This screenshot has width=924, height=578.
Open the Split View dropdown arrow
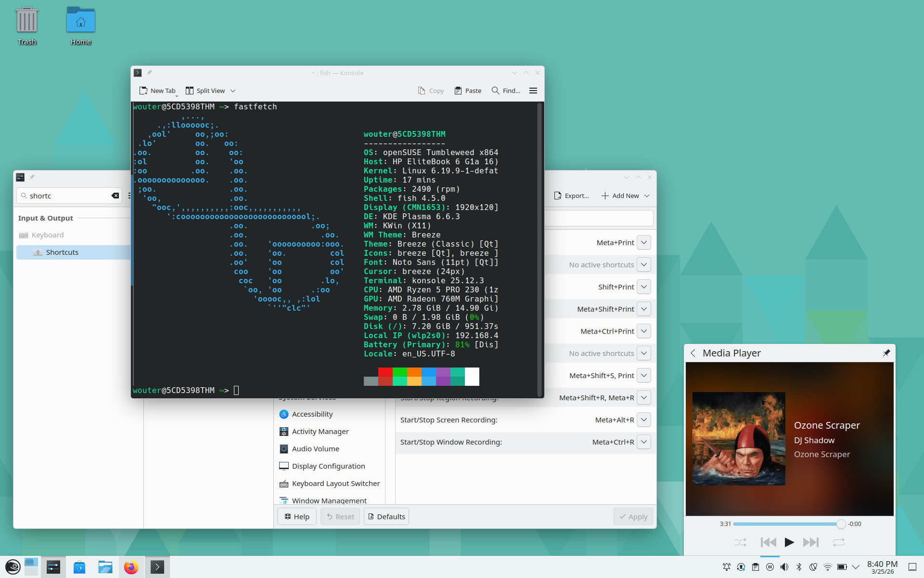click(x=233, y=91)
